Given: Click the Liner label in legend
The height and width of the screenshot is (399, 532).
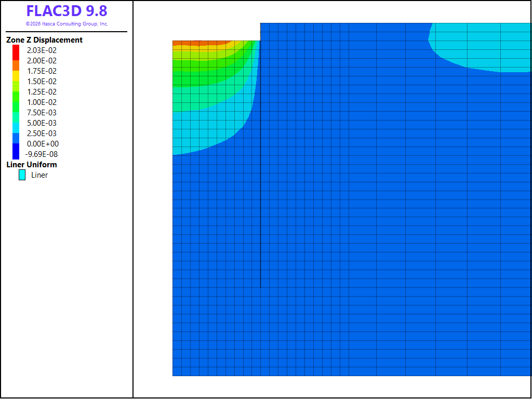Looking at the screenshot, I should point(39,175).
